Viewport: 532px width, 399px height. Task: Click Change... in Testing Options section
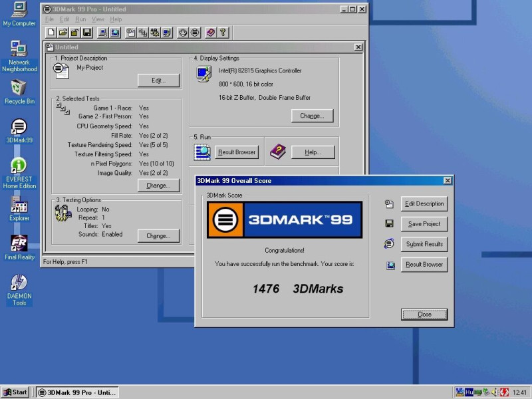(x=158, y=236)
